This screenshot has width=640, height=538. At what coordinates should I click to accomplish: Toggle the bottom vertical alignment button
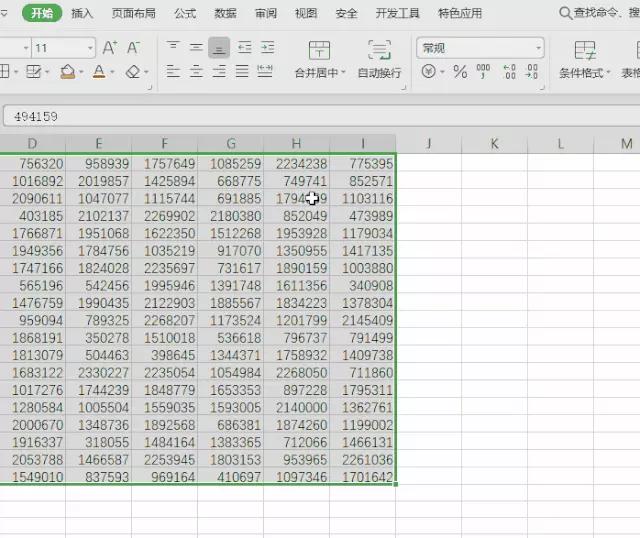pos(219,48)
